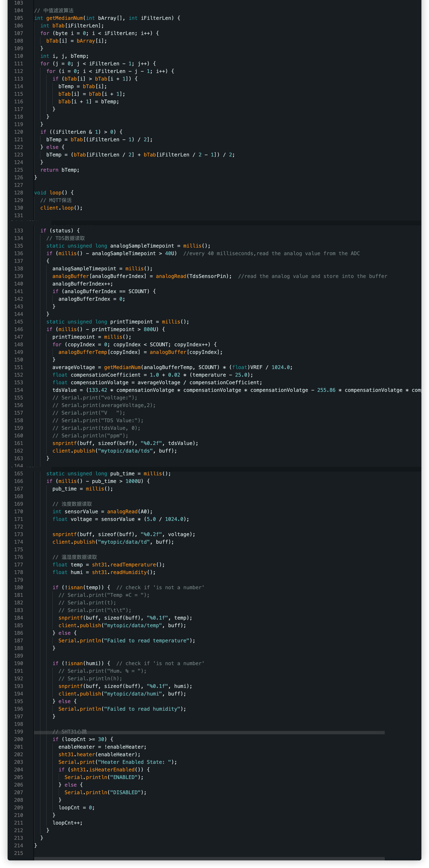Click the "mytopic/data/td" string
Image resolution: width=429 pixels, height=868 pixels.
[x=124, y=542]
